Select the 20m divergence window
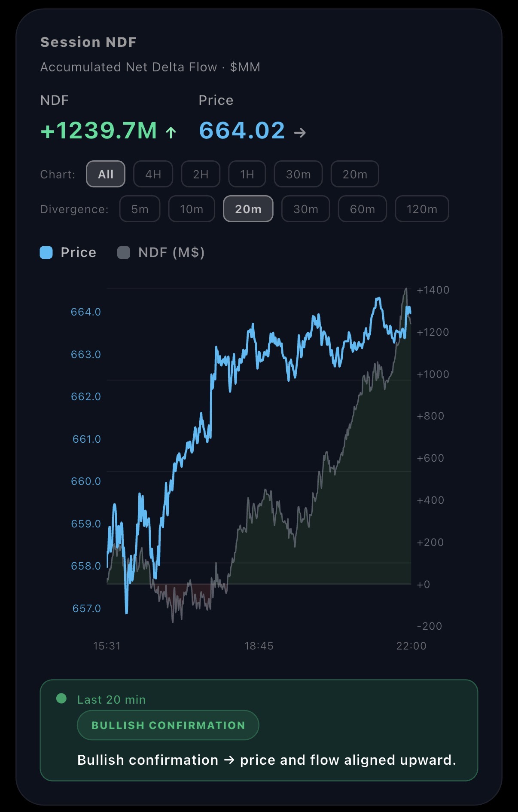518x812 pixels. (x=248, y=209)
